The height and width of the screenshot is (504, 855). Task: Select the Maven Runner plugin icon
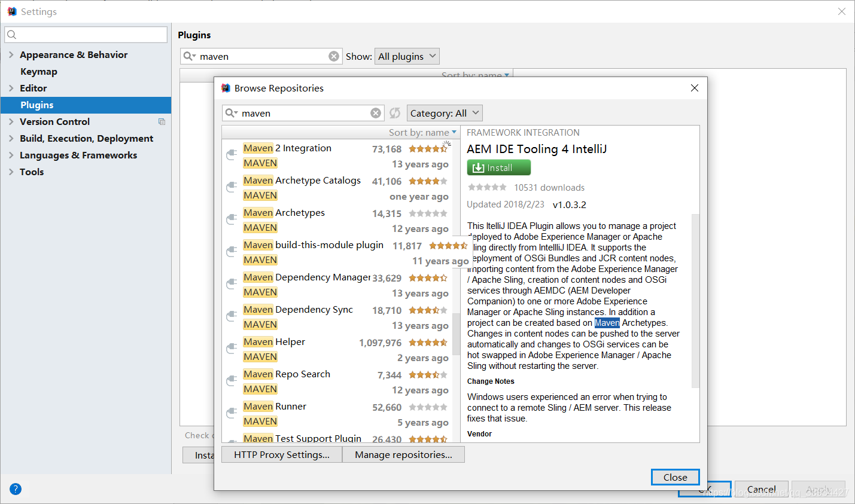[x=232, y=414]
